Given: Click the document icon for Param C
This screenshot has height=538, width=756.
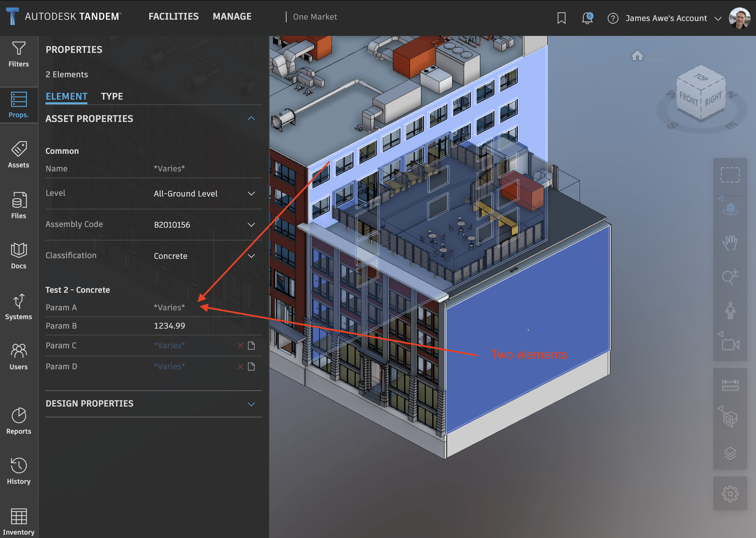Looking at the screenshot, I should (251, 346).
